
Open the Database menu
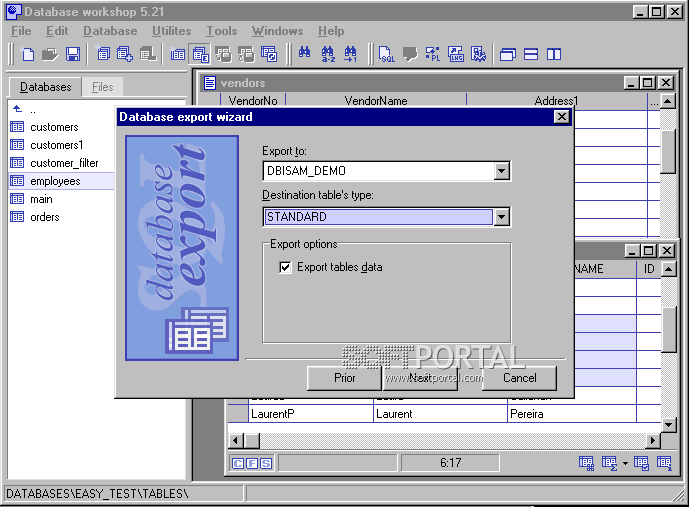[110, 31]
